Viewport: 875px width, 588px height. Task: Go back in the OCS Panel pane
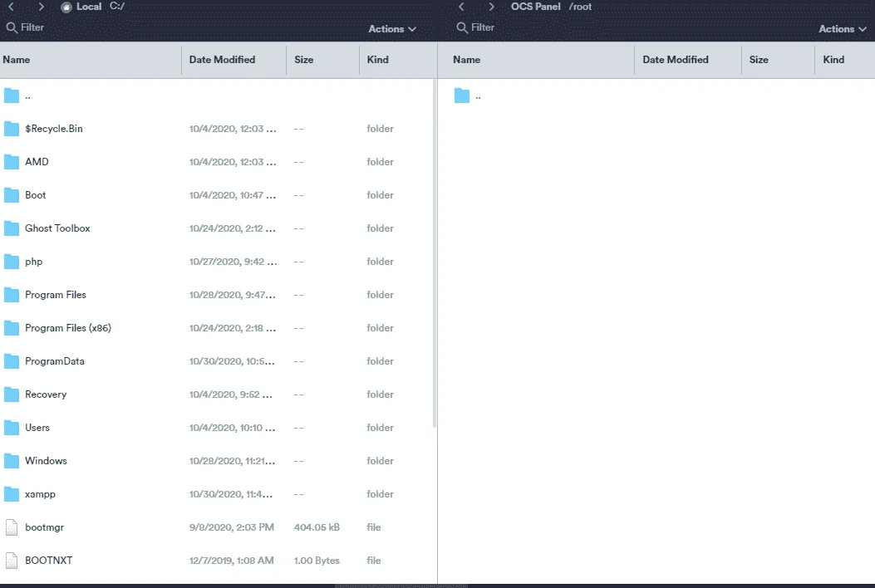tap(461, 7)
